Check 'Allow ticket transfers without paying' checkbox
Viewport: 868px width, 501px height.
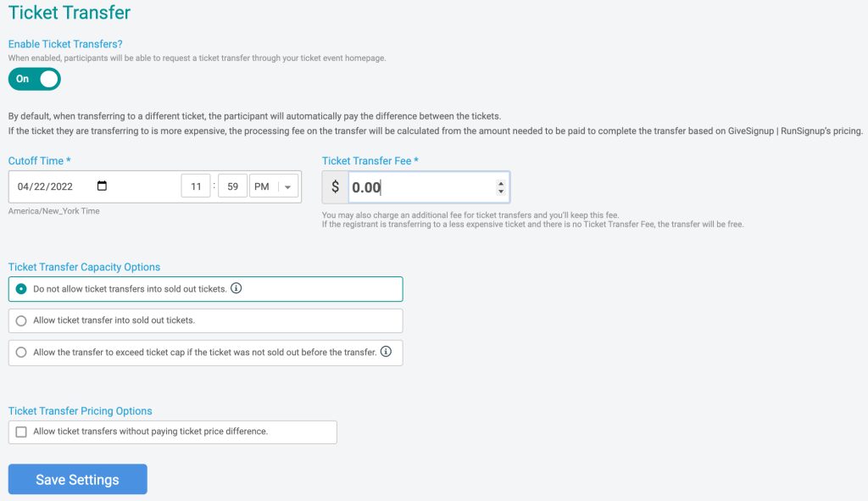click(21, 431)
